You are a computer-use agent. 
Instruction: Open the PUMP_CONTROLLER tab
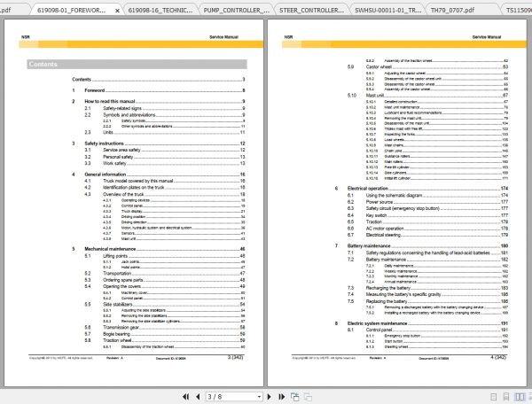tap(237, 10)
